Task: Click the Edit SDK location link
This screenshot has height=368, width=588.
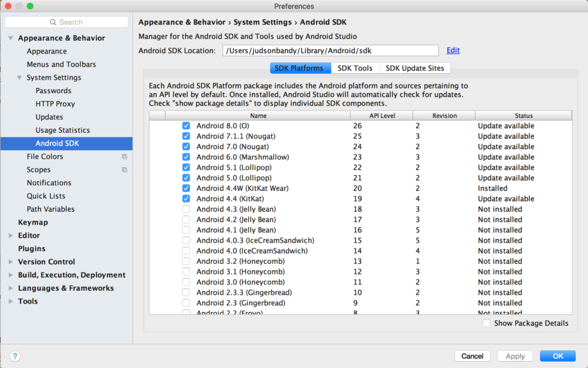Action: 453,51
